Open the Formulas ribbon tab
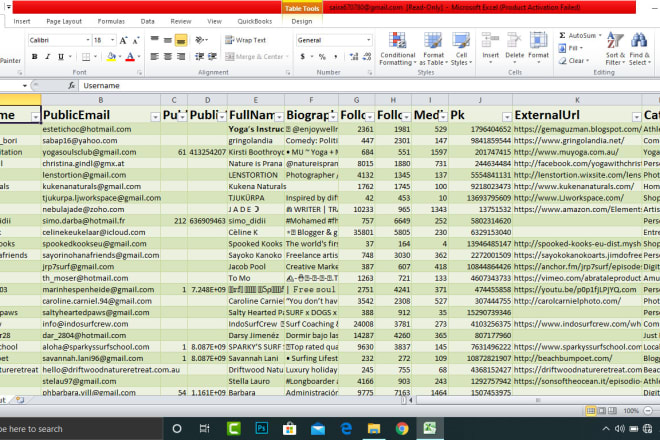This screenshot has width=660, height=440. (x=111, y=21)
